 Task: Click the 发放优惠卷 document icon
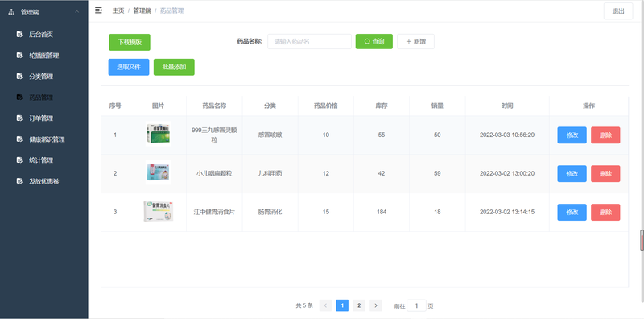tap(19, 181)
